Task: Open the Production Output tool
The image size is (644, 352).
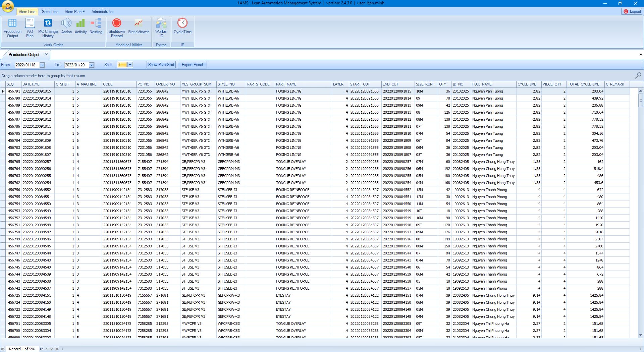Action: pyautogui.click(x=12, y=28)
